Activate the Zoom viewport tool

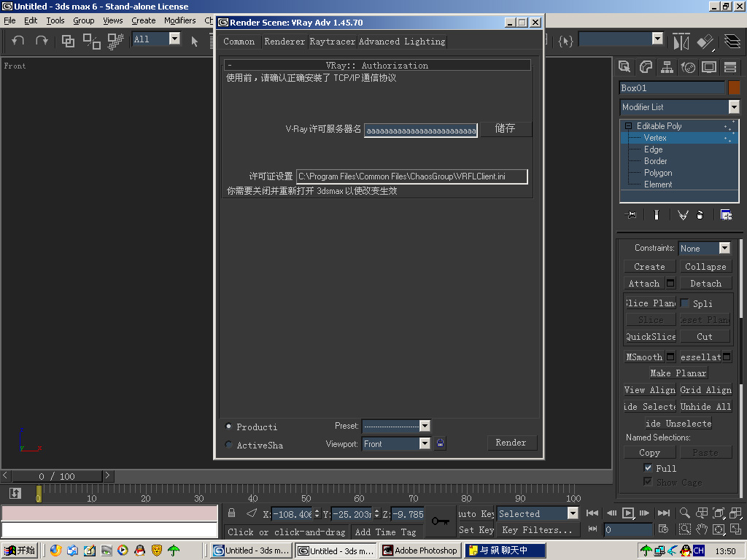pos(684,513)
